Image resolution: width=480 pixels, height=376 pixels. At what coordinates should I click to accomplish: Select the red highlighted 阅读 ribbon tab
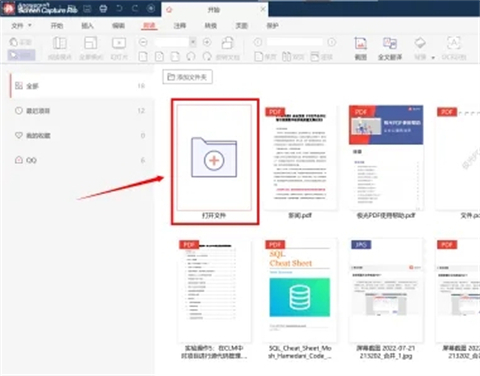[149, 26]
